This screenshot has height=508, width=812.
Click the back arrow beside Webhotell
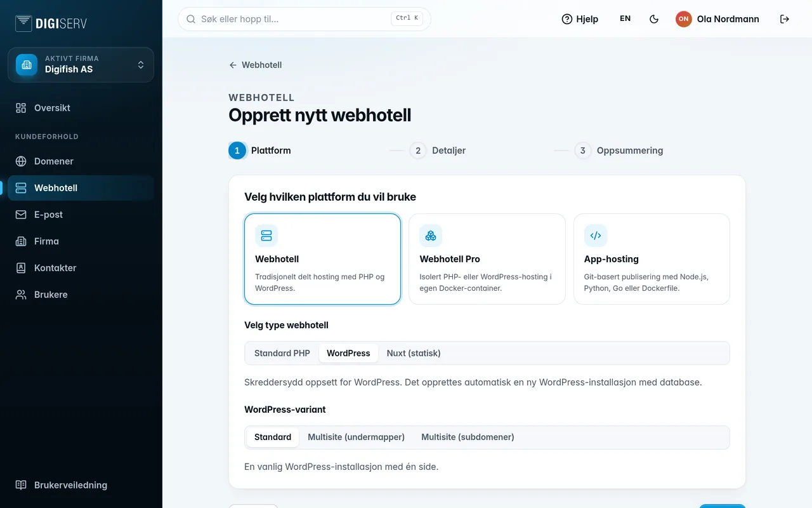[x=233, y=65]
